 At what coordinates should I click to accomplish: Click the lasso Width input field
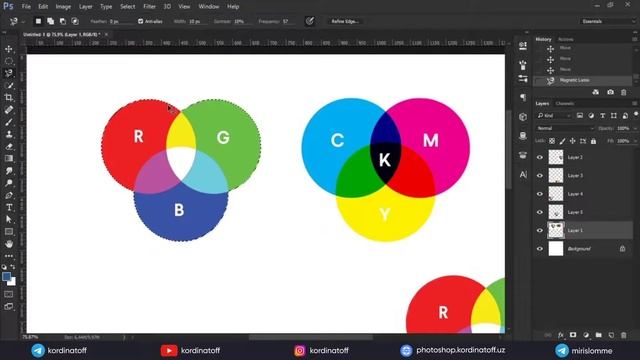(198, 21)
